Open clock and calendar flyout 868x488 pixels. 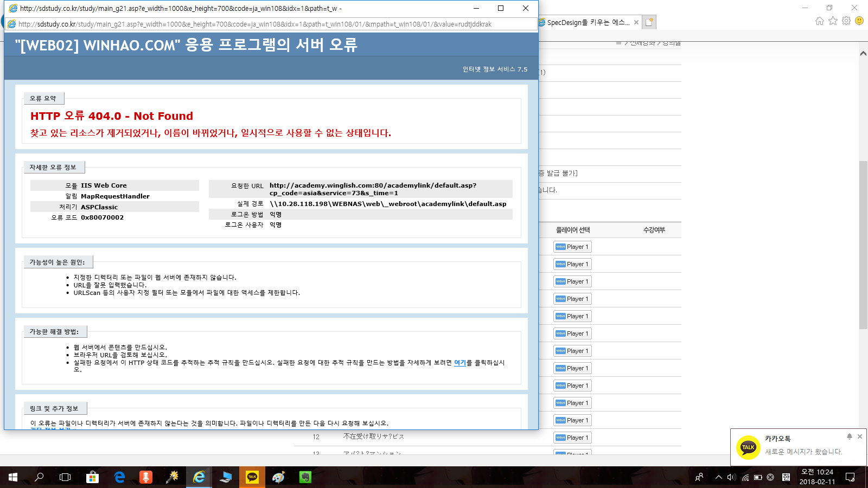817,477
